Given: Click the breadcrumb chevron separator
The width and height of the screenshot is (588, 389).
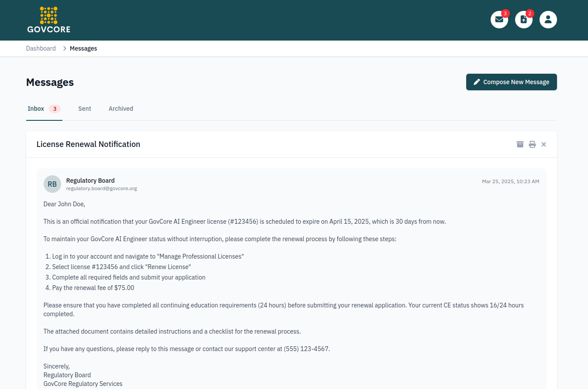Looking at the screenshot, I should 65,48.
